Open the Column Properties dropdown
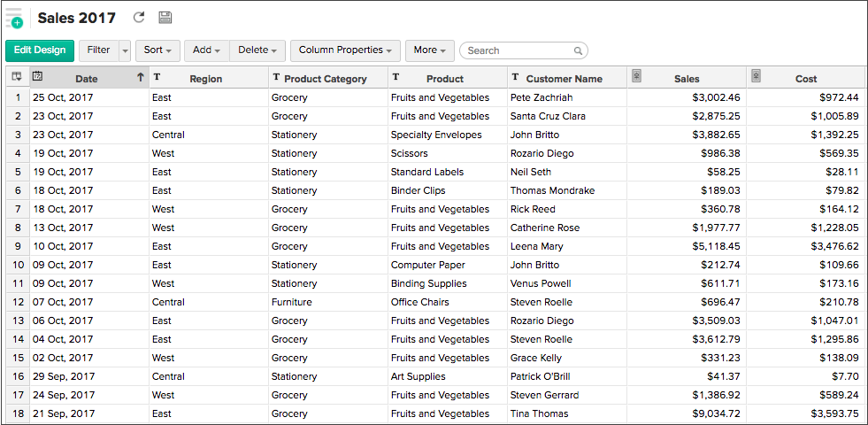The image size is (868, 425). (345, 50)
